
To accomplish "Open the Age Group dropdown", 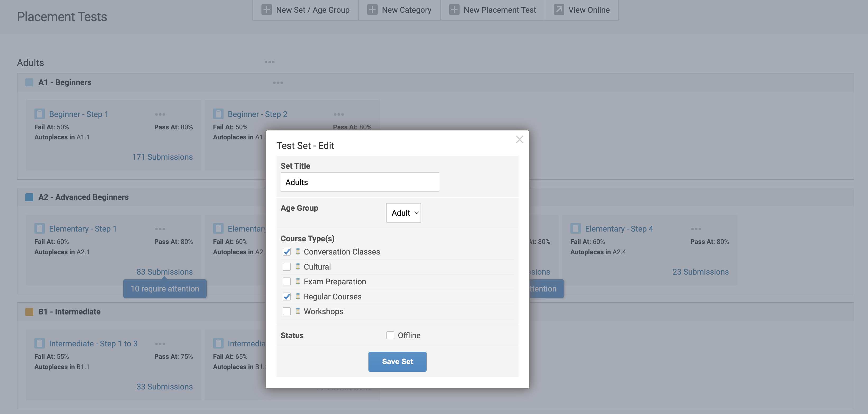I will [403, 213].
